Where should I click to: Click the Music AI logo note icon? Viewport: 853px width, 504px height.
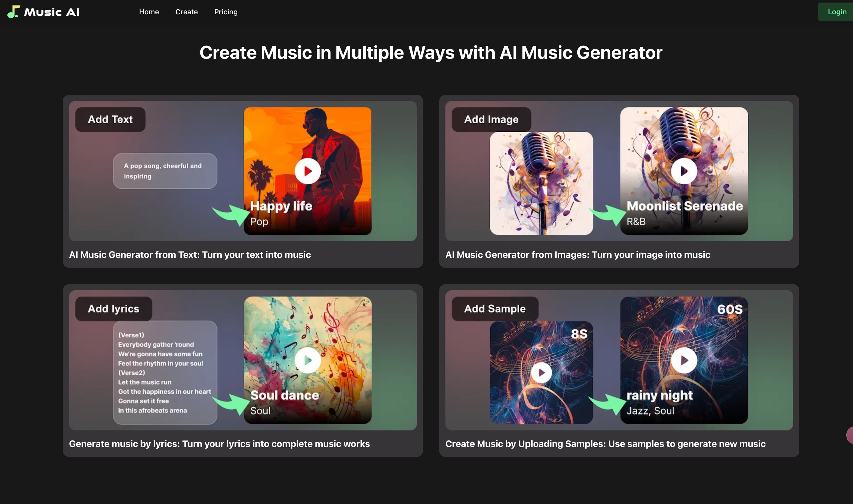point(14,12)
